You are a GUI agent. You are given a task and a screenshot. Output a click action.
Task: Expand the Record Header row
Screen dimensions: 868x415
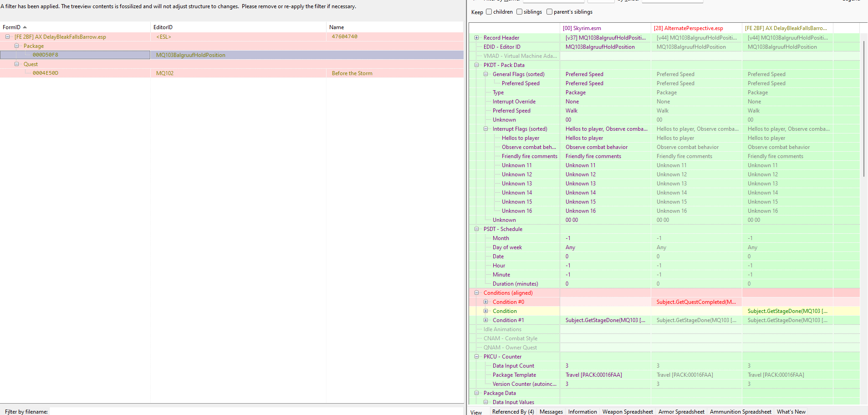tap(476, 38)
